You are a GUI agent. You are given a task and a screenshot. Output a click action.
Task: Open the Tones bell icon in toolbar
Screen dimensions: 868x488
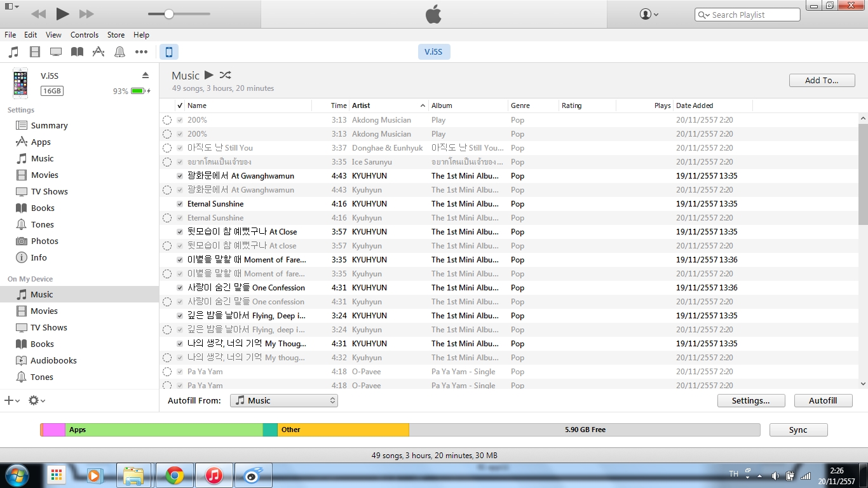pos(119,52)
